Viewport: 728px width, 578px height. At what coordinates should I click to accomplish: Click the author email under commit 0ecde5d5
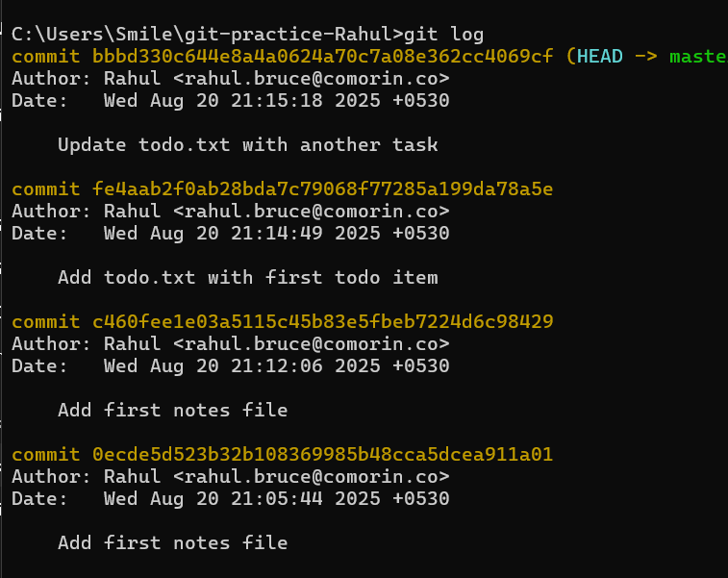click(x=311, y=476)
